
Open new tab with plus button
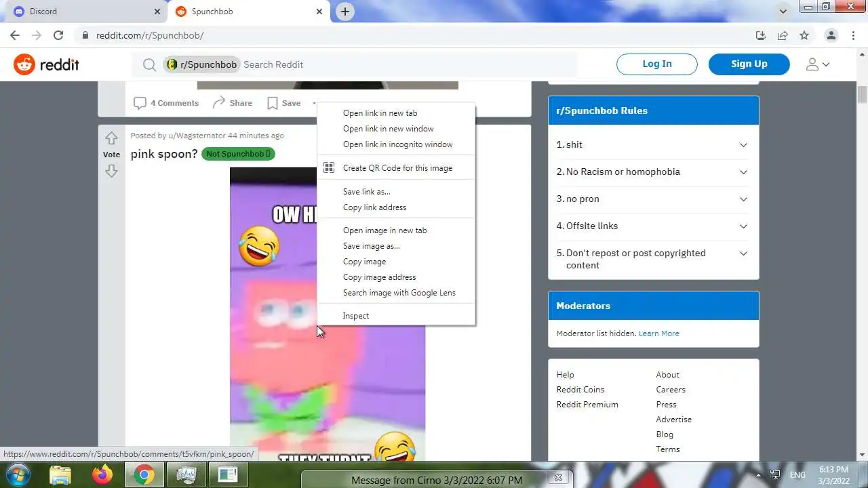(x=345, y=12)
